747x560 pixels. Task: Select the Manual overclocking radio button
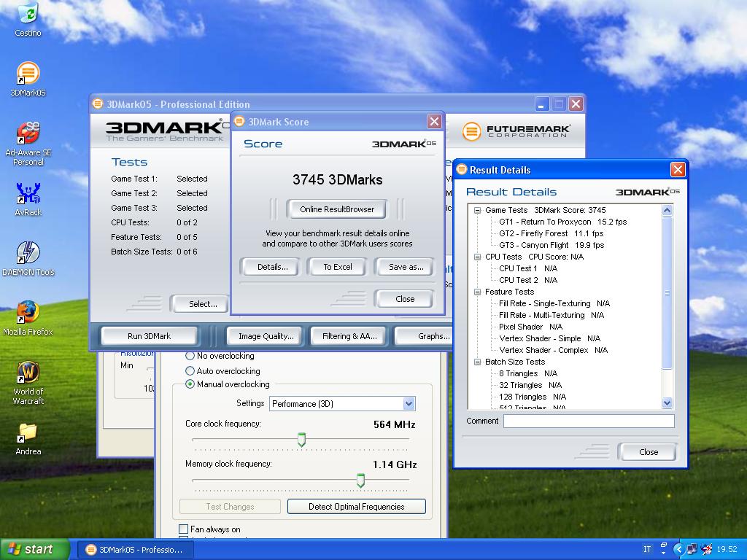(x=190, y=384)
